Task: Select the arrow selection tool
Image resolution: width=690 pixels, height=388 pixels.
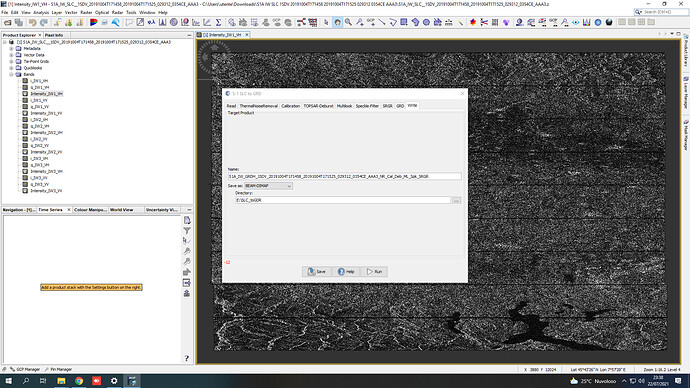Action: (326, 22)
